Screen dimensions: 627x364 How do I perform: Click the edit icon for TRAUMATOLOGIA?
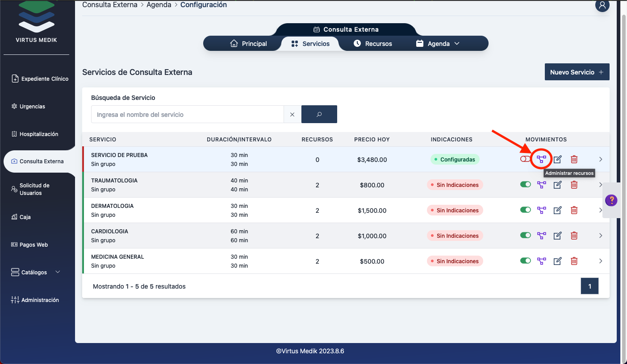pos(557,185)
